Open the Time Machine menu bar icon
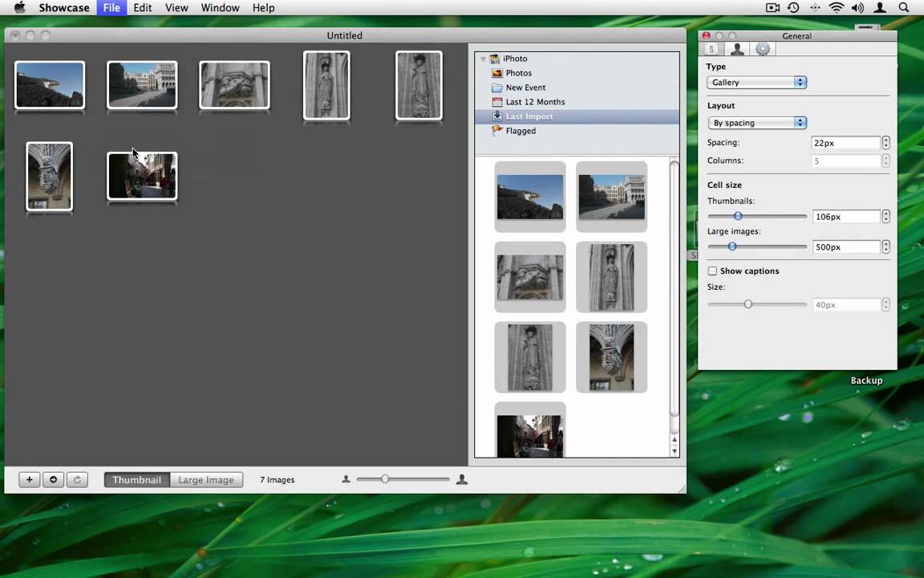The image size is (924, 578). pyautogui.click(x=794, y=8)
